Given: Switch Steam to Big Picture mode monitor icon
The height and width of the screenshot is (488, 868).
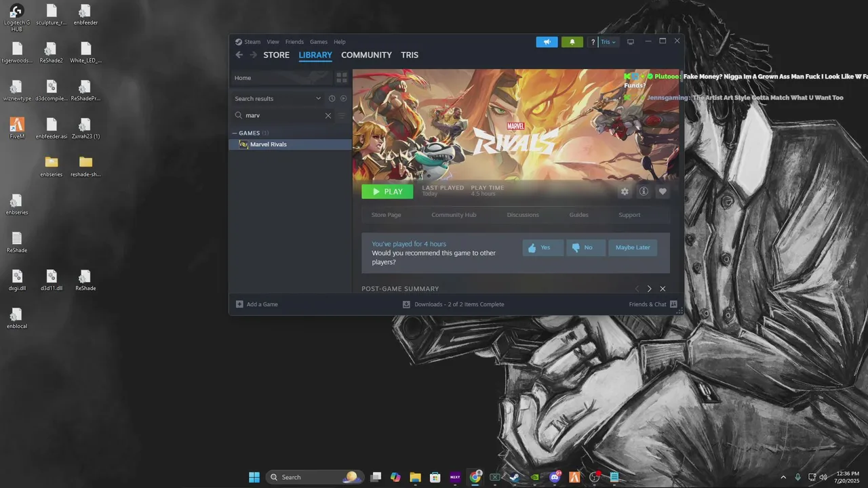Looking at the screenshot, I should (x=631, y=42).
